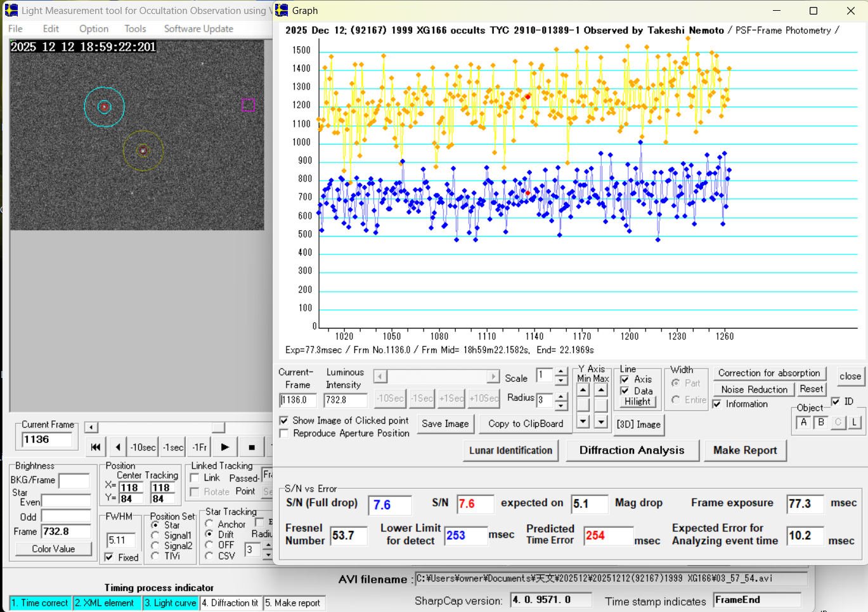
Task: Open the Tools menu
Action: pos(135,29)
